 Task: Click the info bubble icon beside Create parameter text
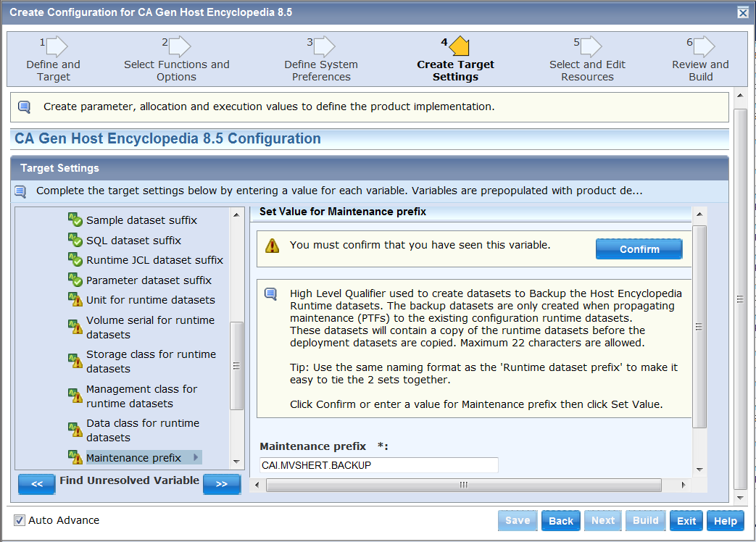[24, 107]
